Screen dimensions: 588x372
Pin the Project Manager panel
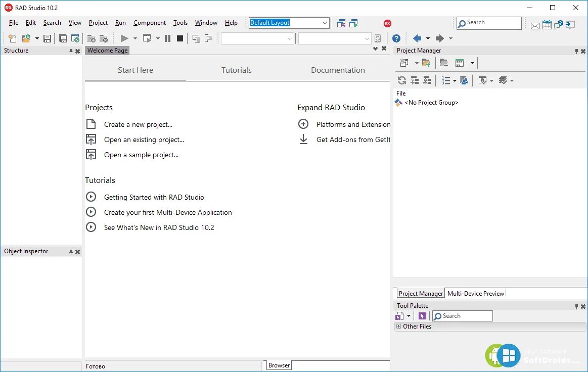click(x=576, y=52)
